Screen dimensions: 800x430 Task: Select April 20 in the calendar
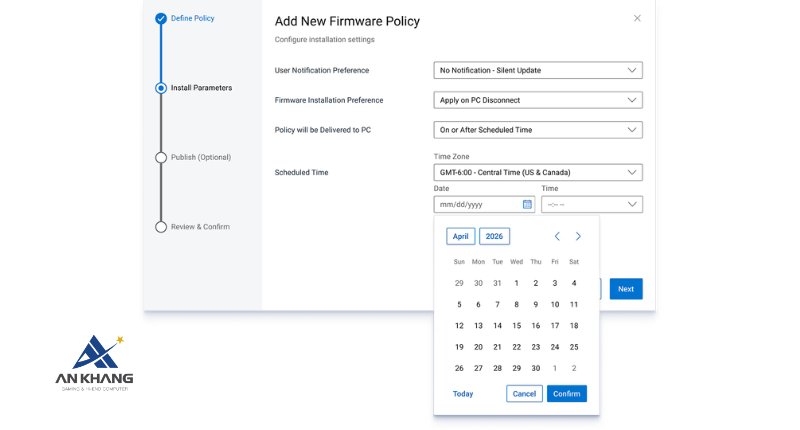tap(478, 347)
